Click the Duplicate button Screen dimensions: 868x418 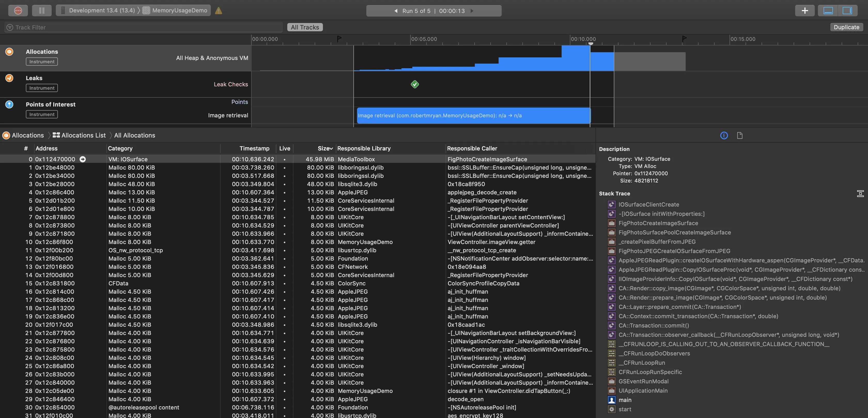[x=846, y=27]
